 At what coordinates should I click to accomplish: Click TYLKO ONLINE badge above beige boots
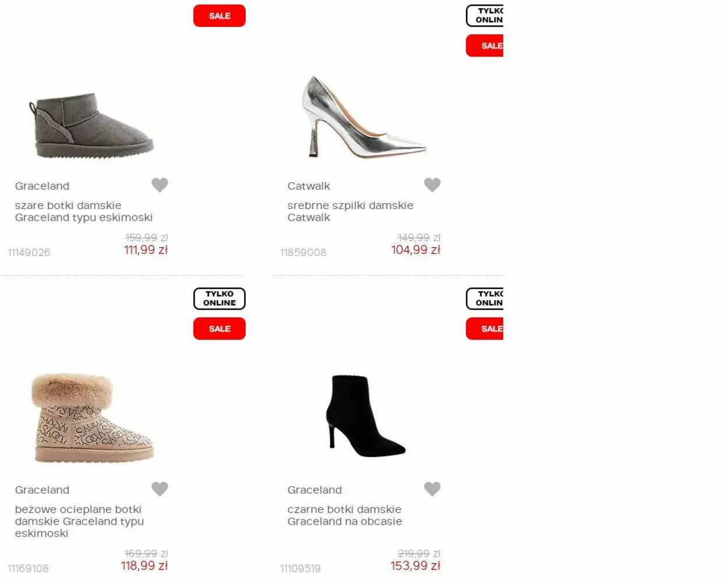pos(220,298)
